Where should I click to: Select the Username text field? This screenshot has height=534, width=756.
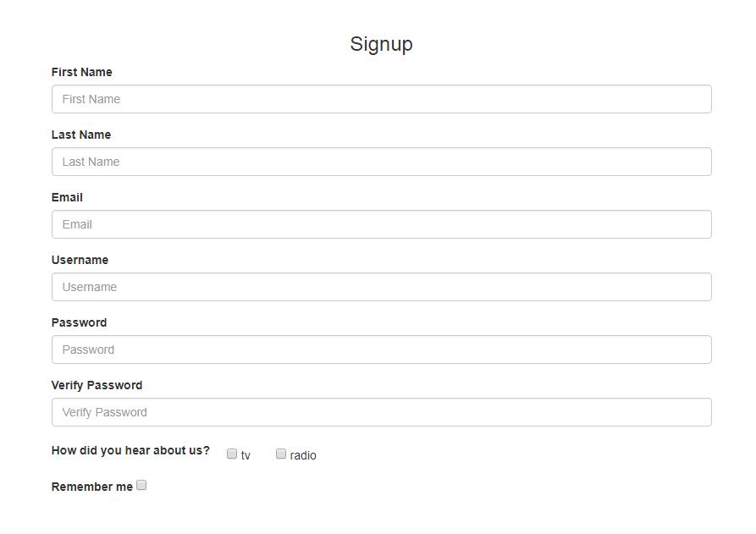click(381, 287)
